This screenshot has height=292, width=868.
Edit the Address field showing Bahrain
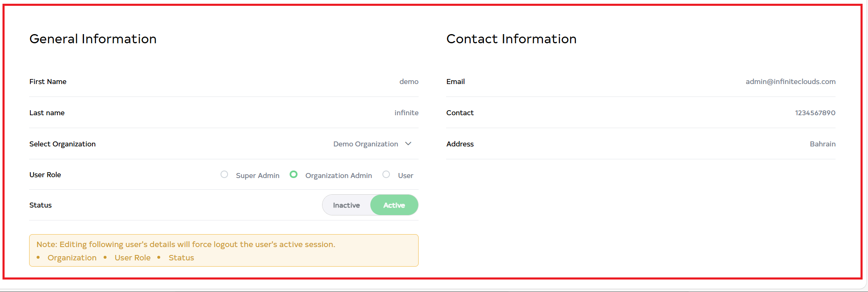(x=822, y=144)
